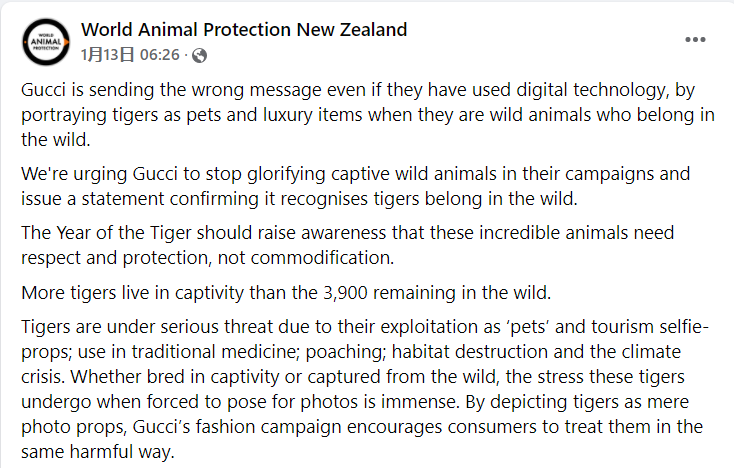Click the paragraph starting 'The Year of the Tiger'
The height and width of the screenshot is (468, 734).
[347, 245]
